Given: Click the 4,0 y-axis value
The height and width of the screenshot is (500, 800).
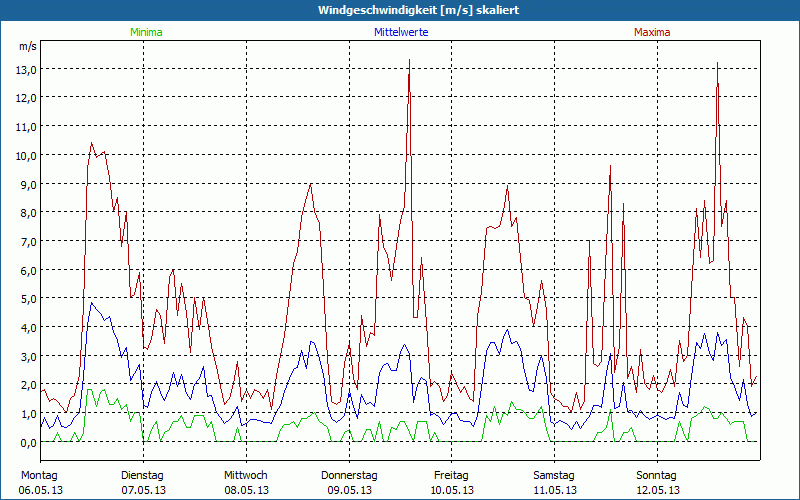Looking at the screenshot, I should pos(29,328).
